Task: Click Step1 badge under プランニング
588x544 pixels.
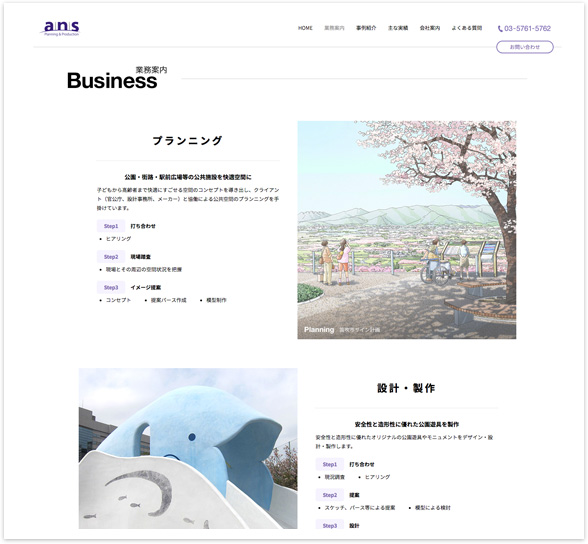Action: click(x=111, y=226)
